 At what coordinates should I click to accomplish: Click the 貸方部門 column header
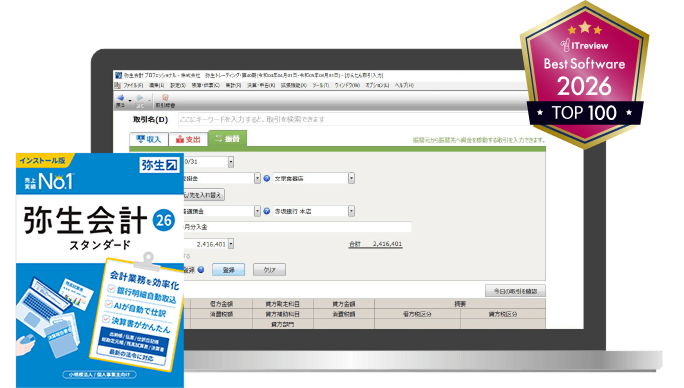coord(283,324)
